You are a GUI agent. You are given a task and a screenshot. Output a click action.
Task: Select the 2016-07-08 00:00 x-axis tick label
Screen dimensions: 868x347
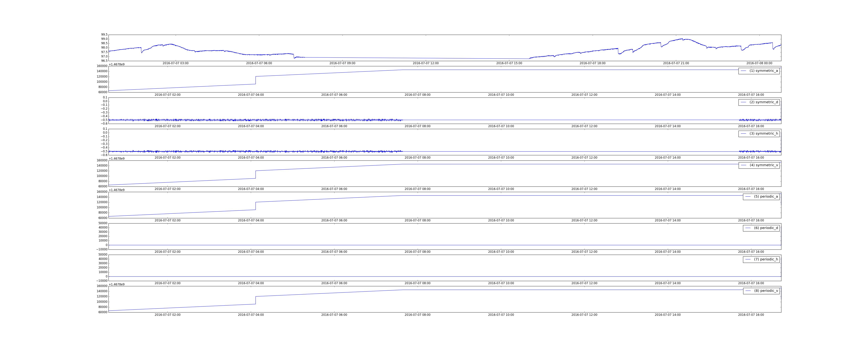(x=759, y=63)
